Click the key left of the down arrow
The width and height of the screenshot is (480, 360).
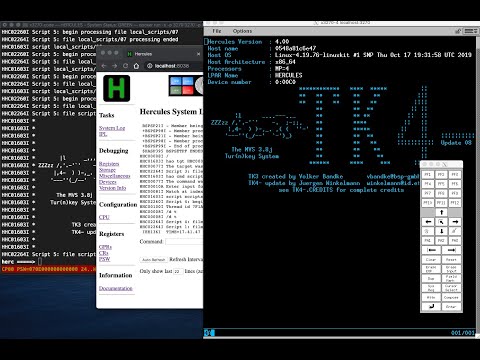point(428,231)
